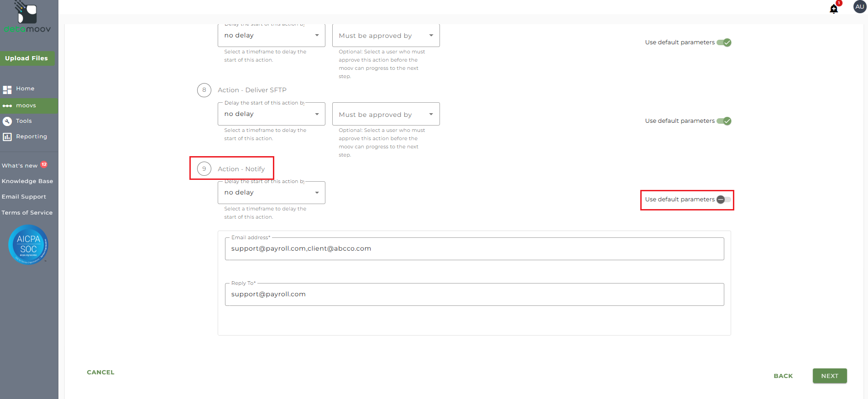Click the CANCEL button
This screenshot has height=399, width=868.
coord(101,373)
